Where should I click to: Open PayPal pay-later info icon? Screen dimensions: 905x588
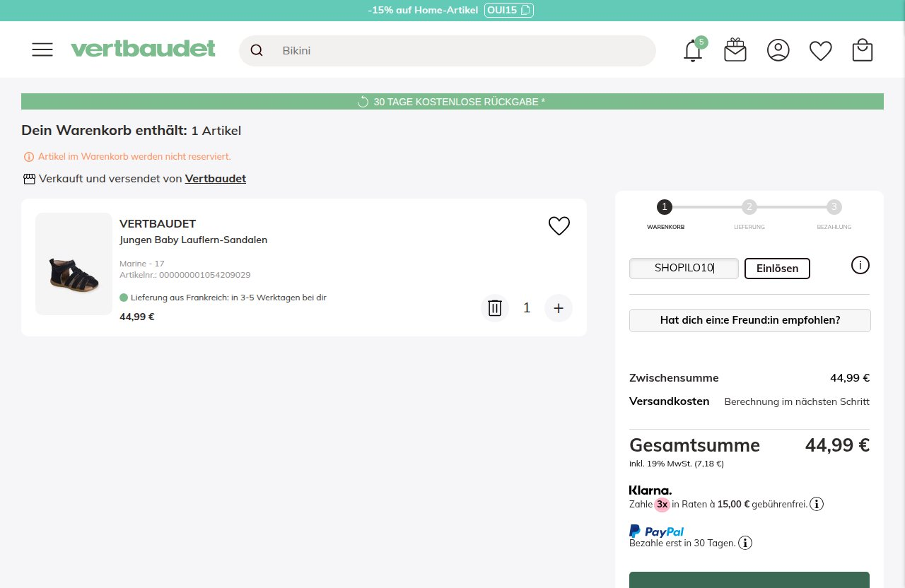point(745,543)
